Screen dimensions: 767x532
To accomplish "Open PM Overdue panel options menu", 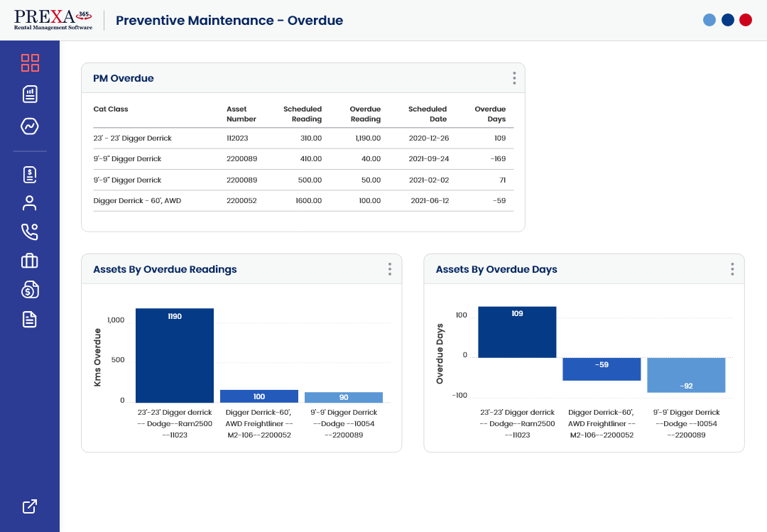I will click(x=514, y=78).
